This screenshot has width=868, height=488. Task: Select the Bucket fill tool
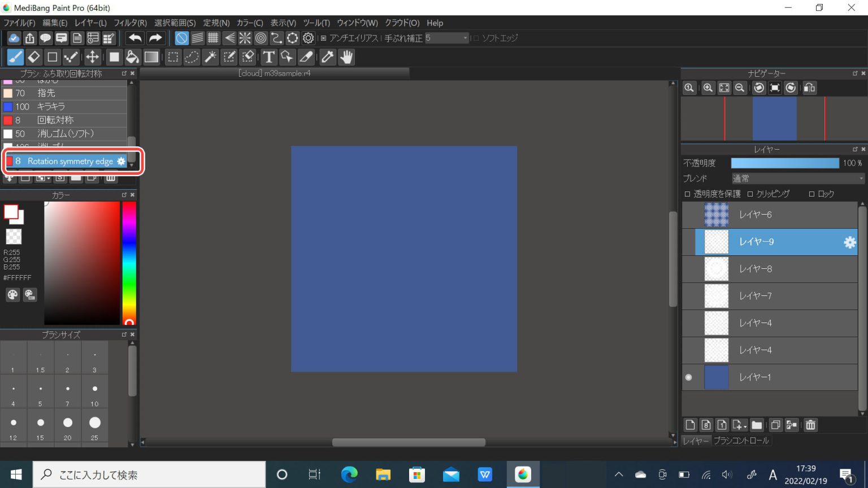coord(132,57)
